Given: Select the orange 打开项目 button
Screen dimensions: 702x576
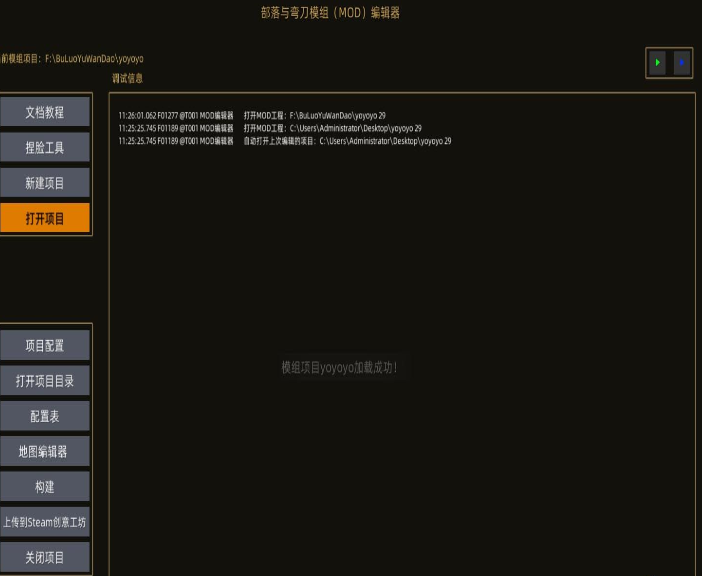Looking at the screenshot, I should [44, 218].
